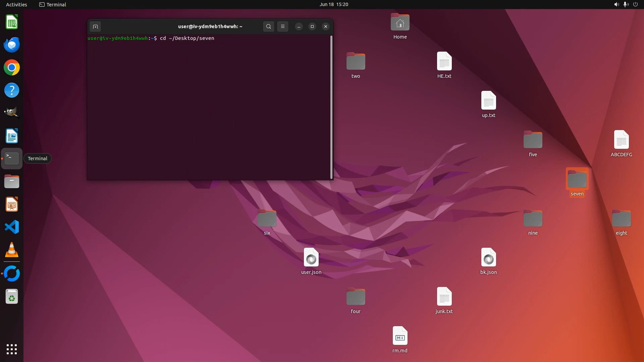
Task: Open LibreOffice Calc from the dock
Action: point(12,22)
